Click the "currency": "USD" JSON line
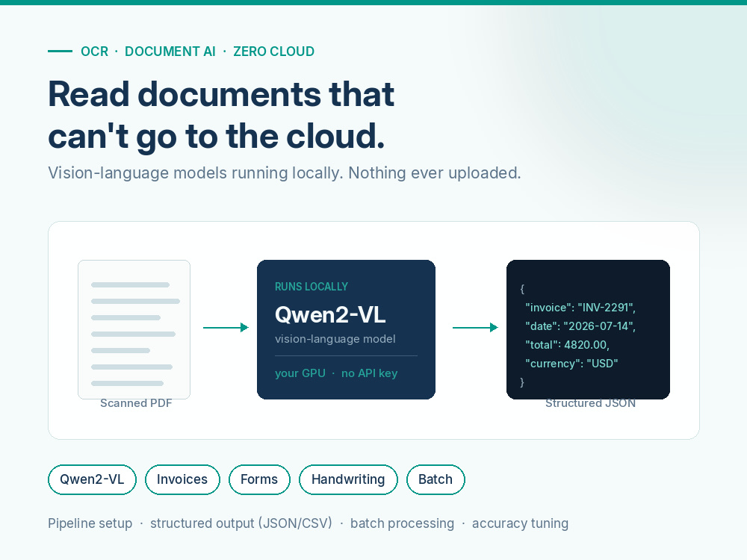 [571, 364]
